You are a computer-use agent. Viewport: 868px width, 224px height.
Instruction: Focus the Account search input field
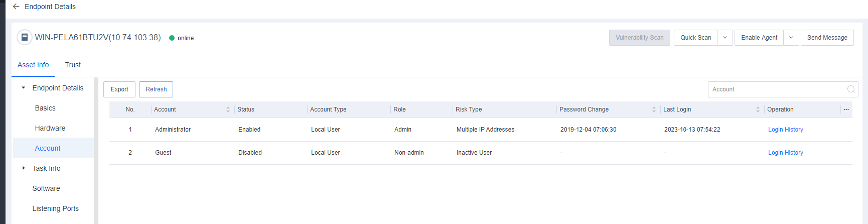click(777, 89)
